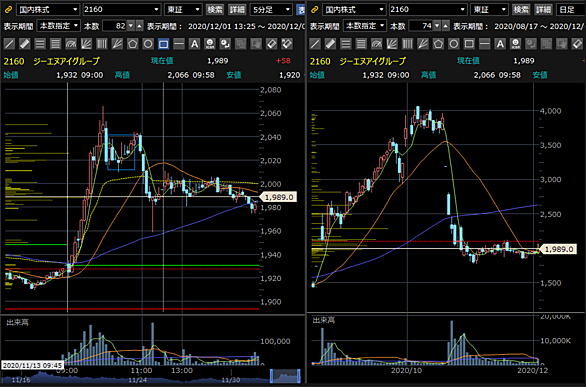Screen dimensions: 586x387
Task: Open the 5分足 timeframe dropdown
Action: pos(271,9)
